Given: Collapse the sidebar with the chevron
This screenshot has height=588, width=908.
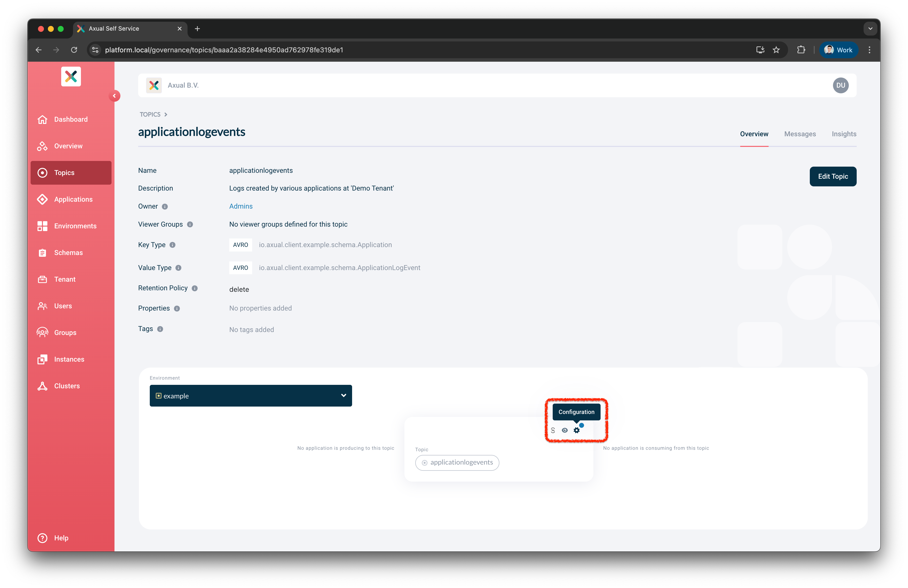Looking at the screenshot, I should click(x=114, y=96).
